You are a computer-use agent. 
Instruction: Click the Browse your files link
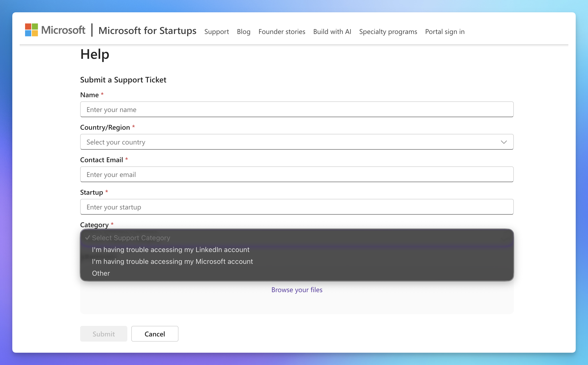point(297,290)
